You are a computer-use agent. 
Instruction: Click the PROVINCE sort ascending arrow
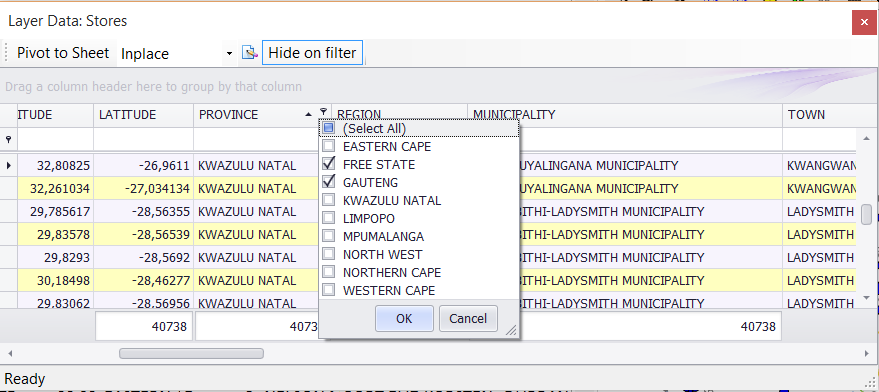coord(308,114)
